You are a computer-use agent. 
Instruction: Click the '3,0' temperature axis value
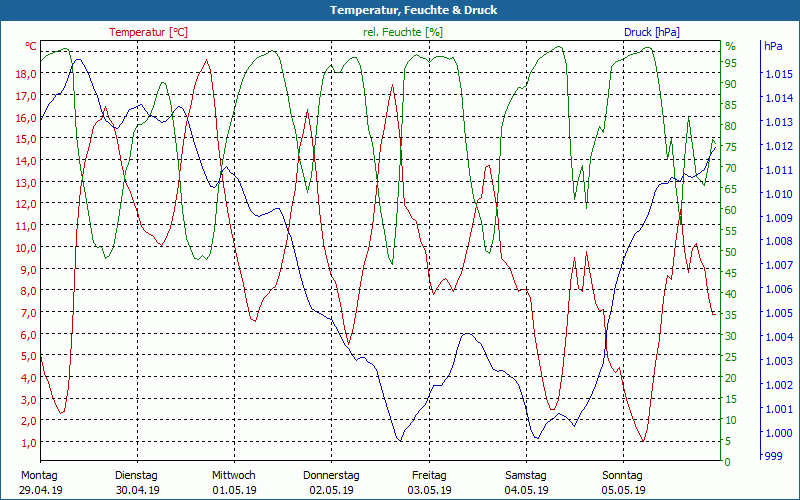click(x=29, y=399)
